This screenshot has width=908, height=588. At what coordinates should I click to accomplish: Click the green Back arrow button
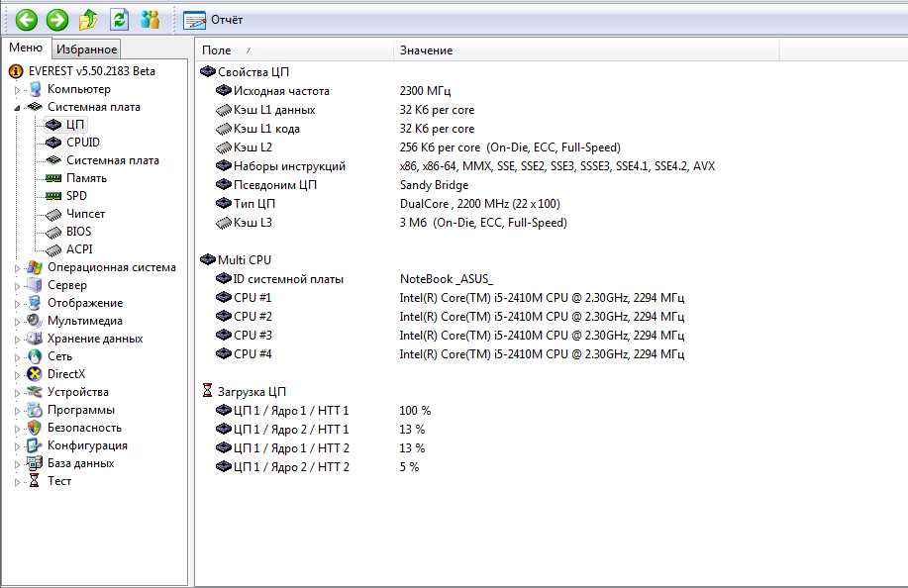coord(27,19)
